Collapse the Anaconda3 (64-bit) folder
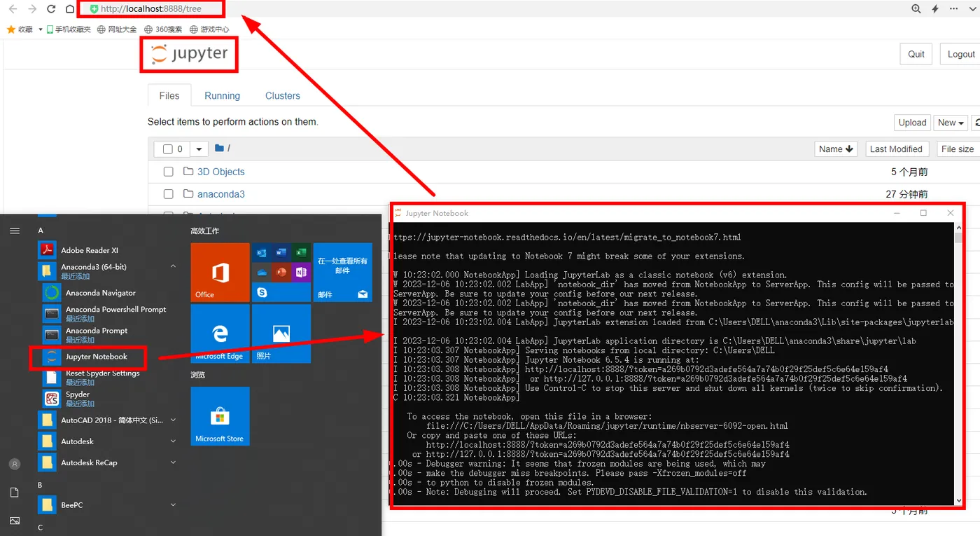The height and width of the screenshot is (536, 980). coord(173,267)
